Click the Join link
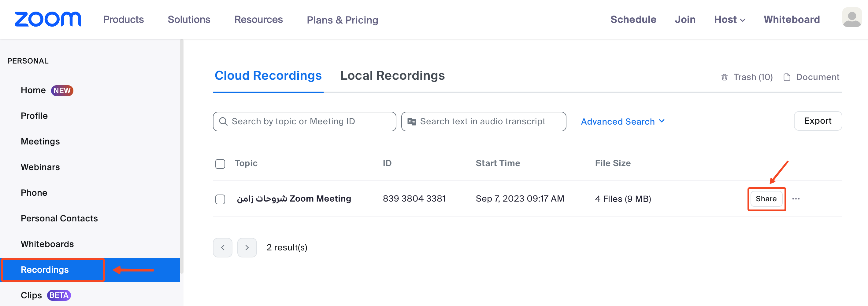This screenshot has width=868, height=306. pos(685,20)
